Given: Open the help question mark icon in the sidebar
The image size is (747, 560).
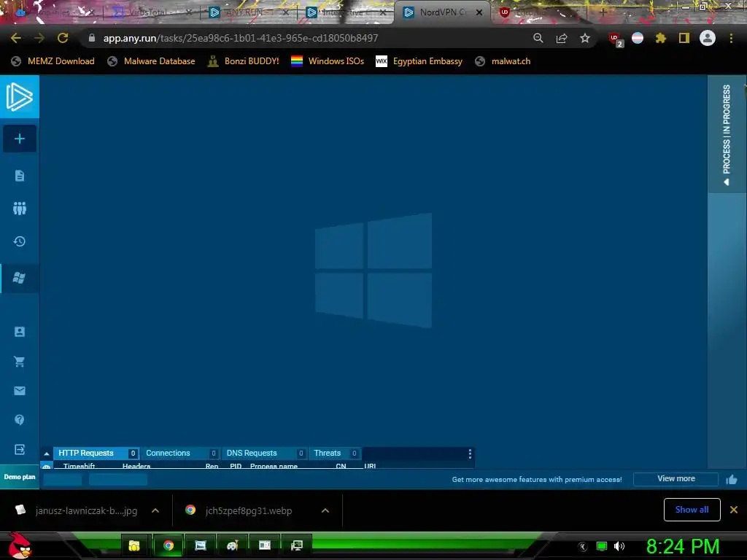Looking at the screenshot, I should tap(20, 419).
